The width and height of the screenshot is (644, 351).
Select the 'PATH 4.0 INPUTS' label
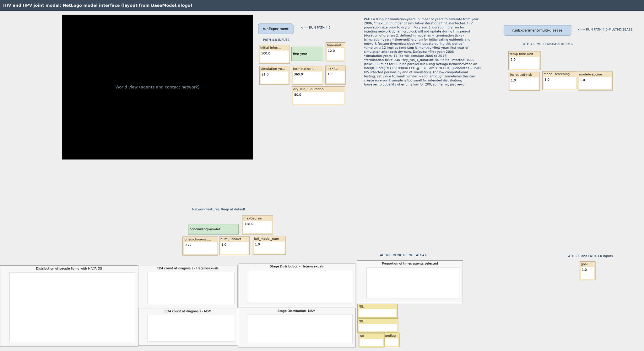(x=276, y=40)
